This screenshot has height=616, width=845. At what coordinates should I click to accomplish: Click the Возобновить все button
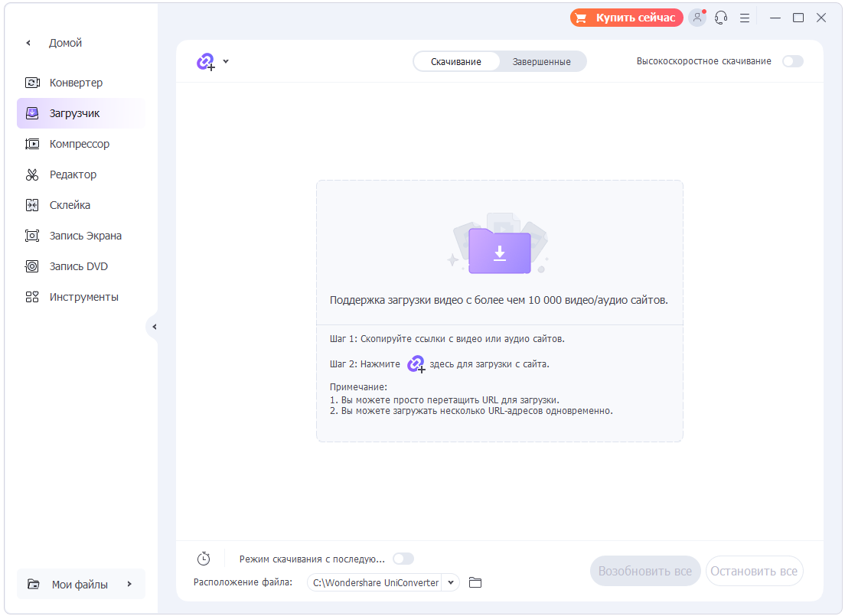(645, 572)
